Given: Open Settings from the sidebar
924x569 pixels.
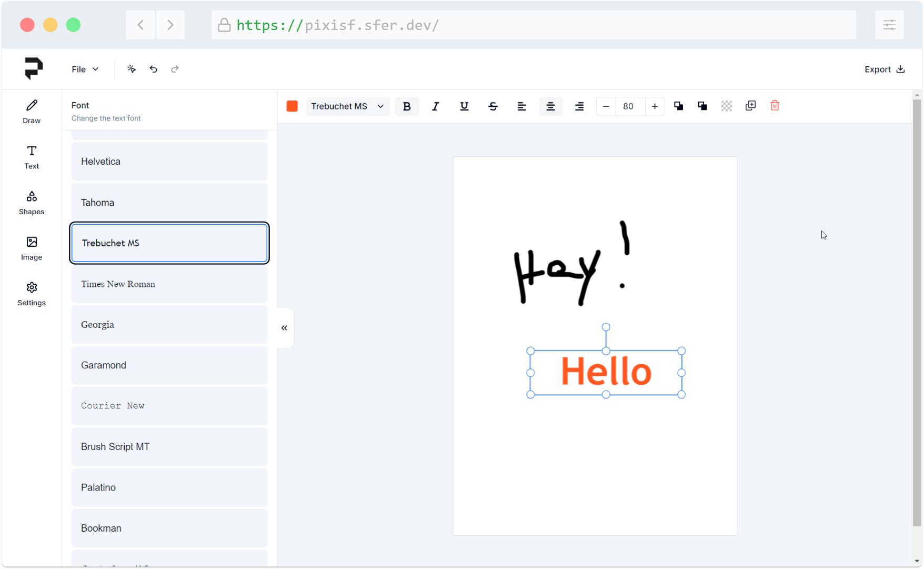Looking at the screenshot, I should click(32, 294).
